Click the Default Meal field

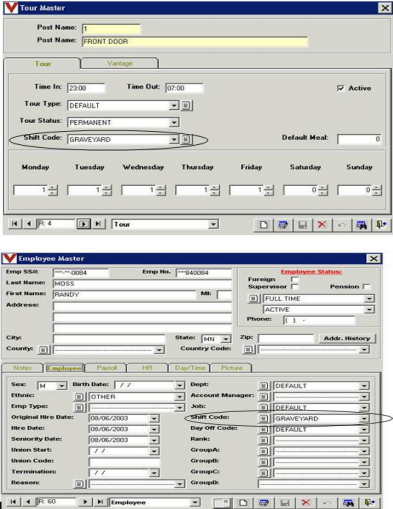tap(359, 139)
